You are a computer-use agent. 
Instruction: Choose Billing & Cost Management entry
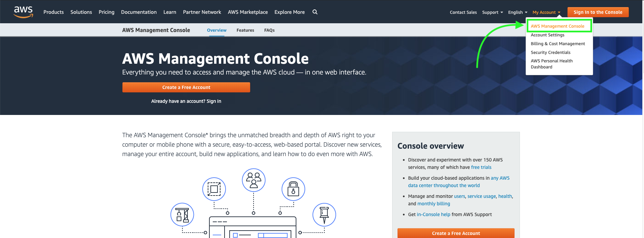tap(558, 43)
